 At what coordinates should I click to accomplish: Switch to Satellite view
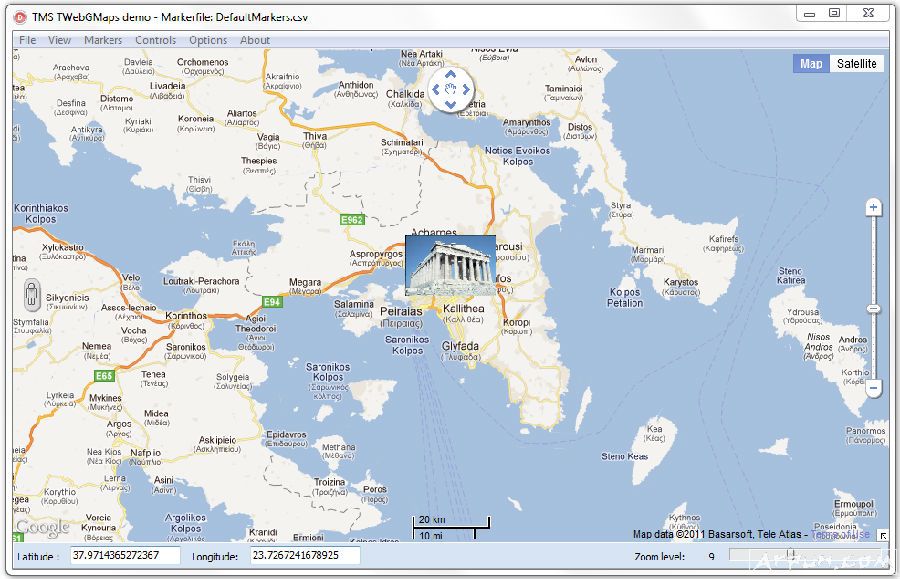click(x=856, y=64)
